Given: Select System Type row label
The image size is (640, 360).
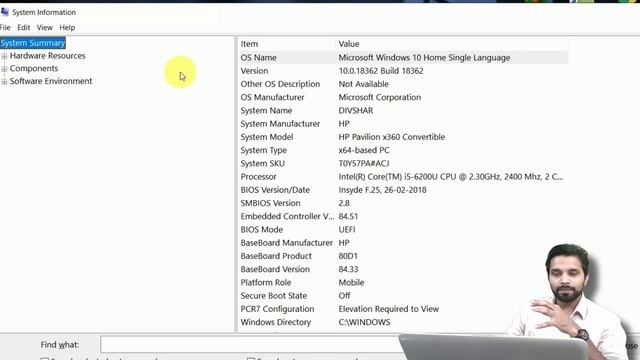Looking at the screenshot, I should 263,150.
